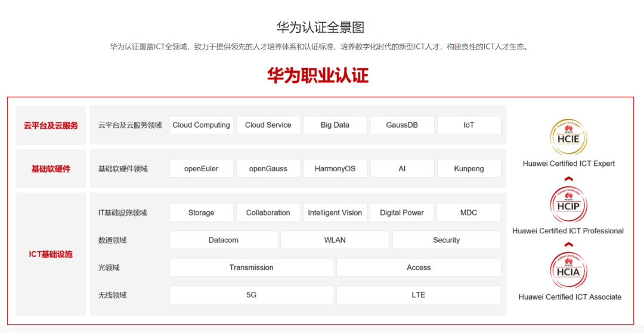Image resolution: width=644 pixels, height=333 pixels.
Task: Click the Huawei Certified ICT Expert label
Action: tap(568, 164)
